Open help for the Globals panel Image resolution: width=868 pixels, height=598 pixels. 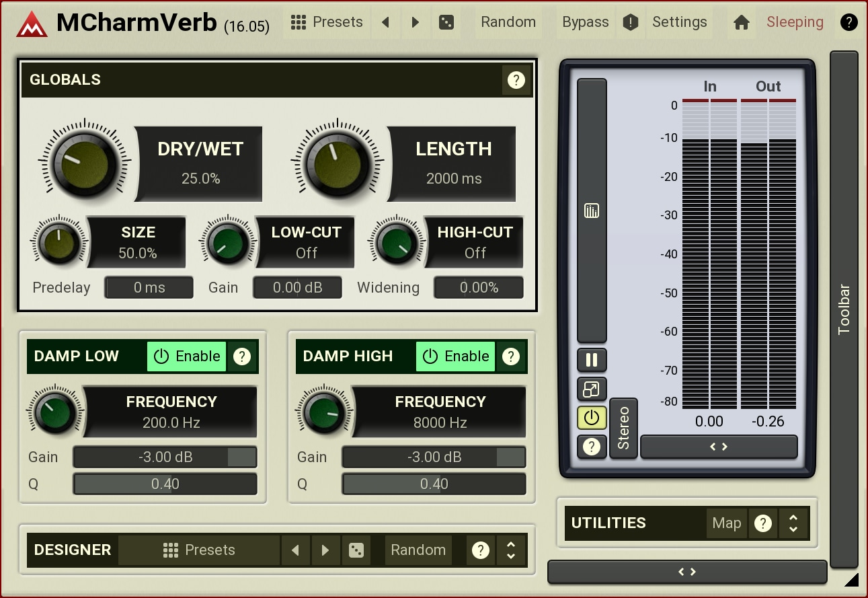coord(516,80)
